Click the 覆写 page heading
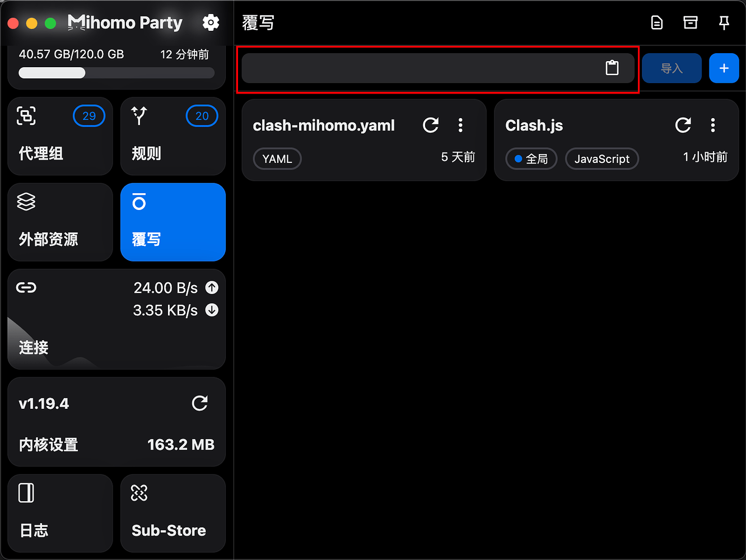The width and height of the screenshot is (746, 560). coord(258,23)
